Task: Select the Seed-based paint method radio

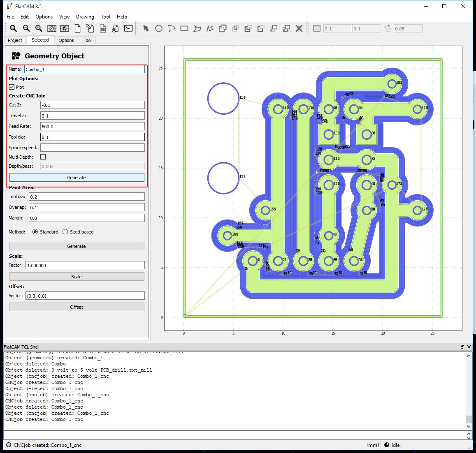Action: pos(65,232)
